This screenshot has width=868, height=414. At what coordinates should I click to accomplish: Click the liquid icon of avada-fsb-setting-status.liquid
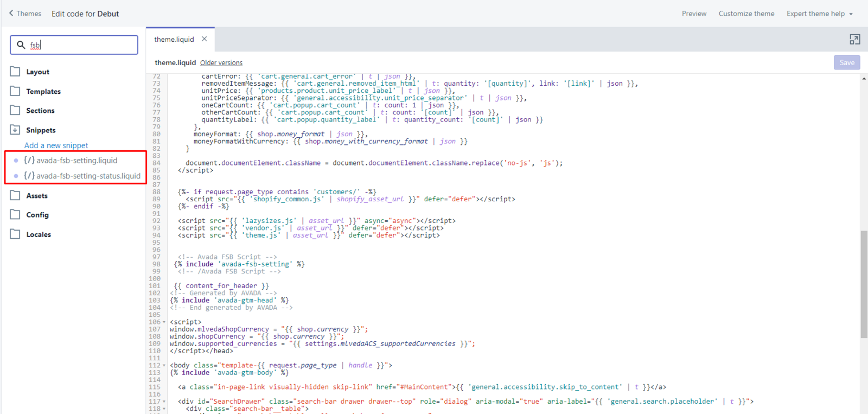pos(29,176)
